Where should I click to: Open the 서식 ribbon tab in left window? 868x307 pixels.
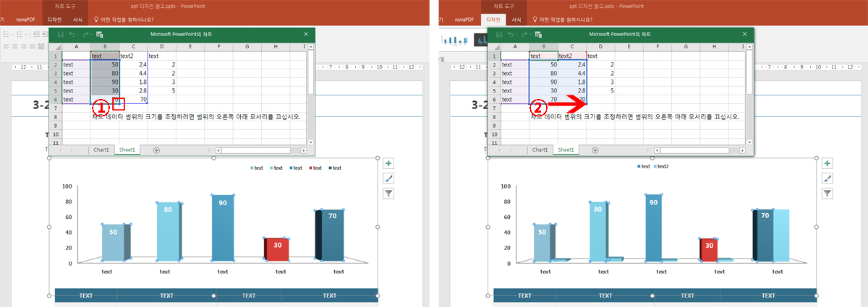78,20
